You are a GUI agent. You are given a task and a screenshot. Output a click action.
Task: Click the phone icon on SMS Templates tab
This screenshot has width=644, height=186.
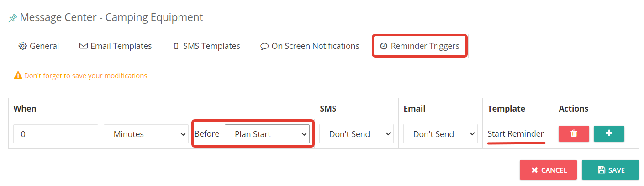pyautogui.click(x=176, y=46)
